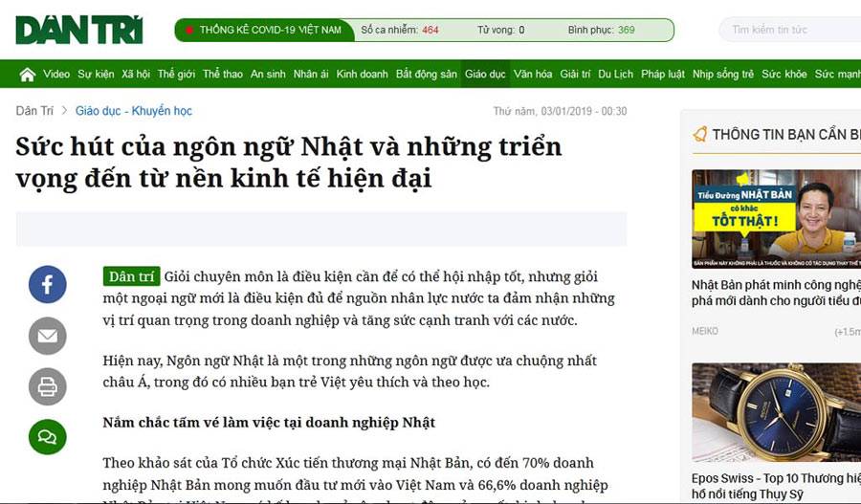The width and height of the screenshot is (861, 504).
Task: Open the Thể thao section
Action: 223,75
